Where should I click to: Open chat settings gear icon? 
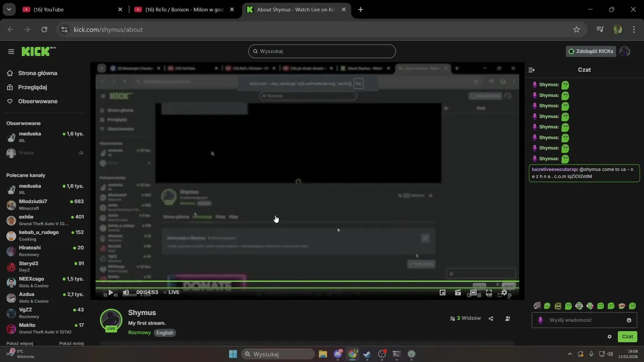click(x=609, y=337)
